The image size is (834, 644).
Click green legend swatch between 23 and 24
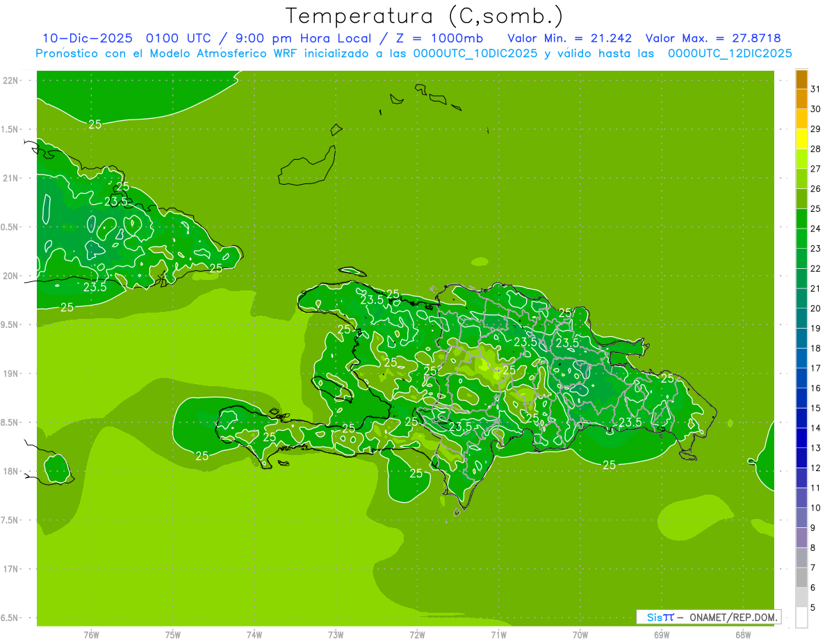(x=801, y=238)
